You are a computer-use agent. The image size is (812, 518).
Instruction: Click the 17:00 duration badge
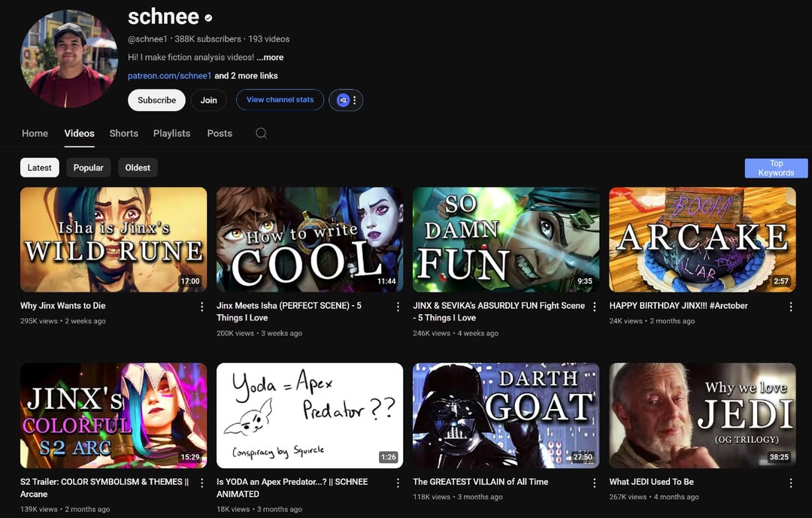[x=189, y=280]
